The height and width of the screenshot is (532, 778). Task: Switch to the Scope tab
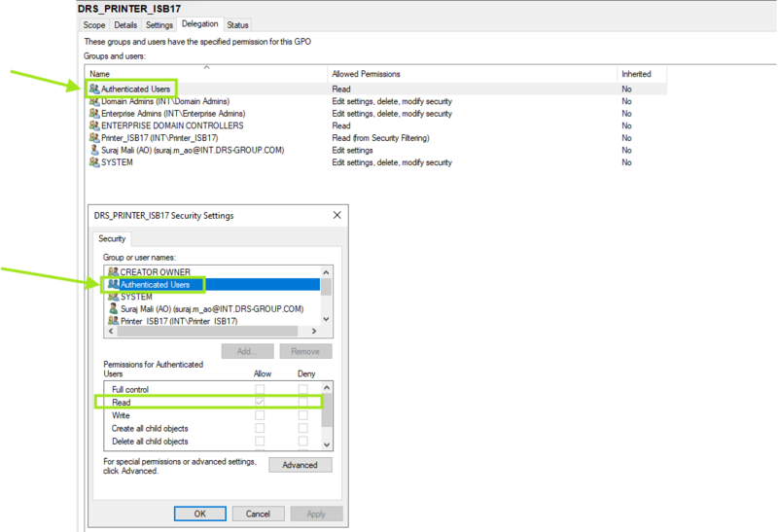pos(94,25)
